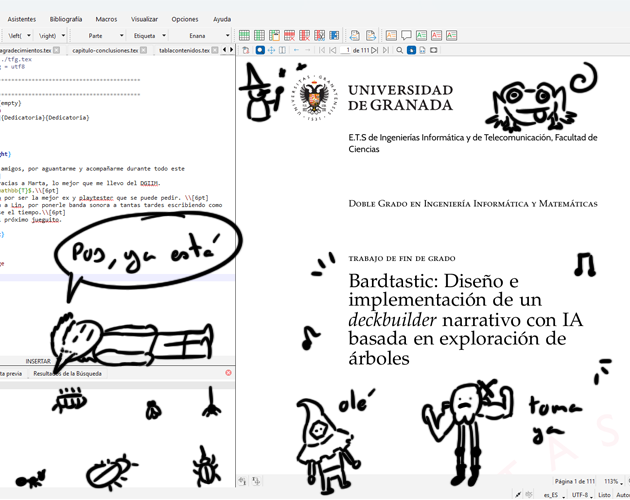Click the PDF page icon right of blue page-fit button

click(422, 50)
